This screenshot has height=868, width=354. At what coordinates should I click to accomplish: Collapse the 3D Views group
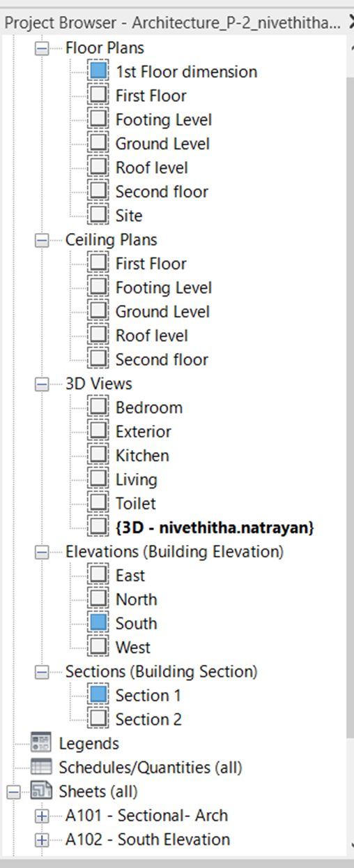[42, 384]
